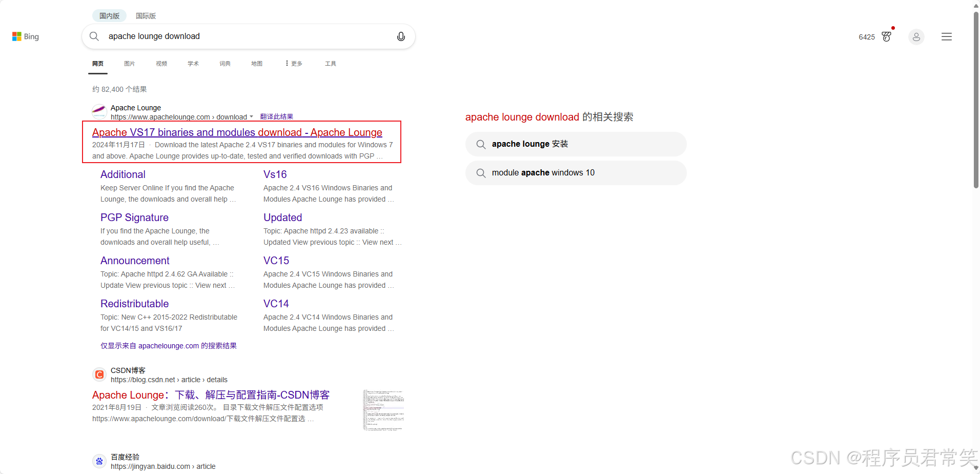
Task: Open Apache VS17 binaries and modules download link
Action: point(237,132)
